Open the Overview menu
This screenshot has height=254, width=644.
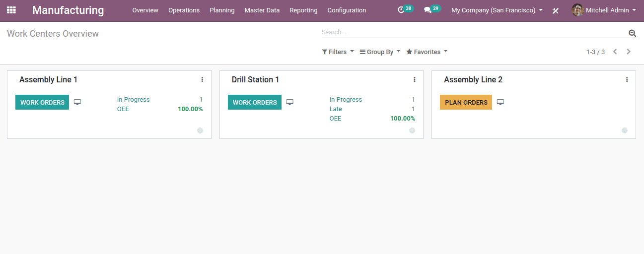[x=145, y=10]
